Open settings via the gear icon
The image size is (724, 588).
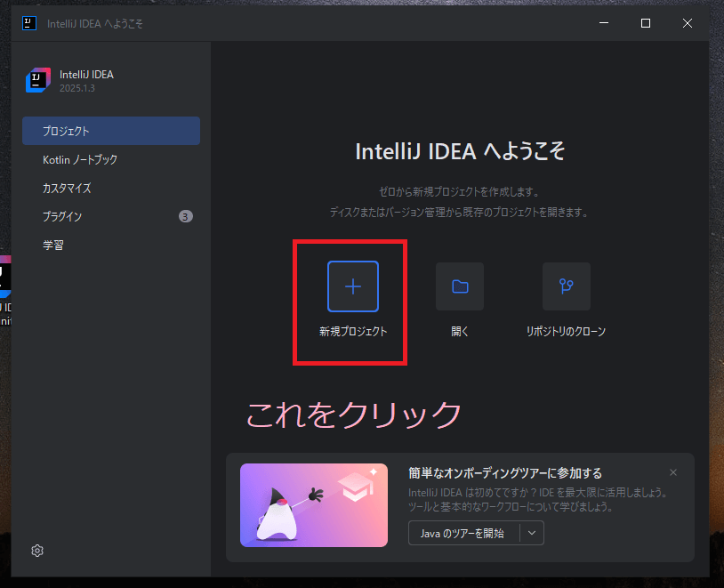(x=37, y=551)
